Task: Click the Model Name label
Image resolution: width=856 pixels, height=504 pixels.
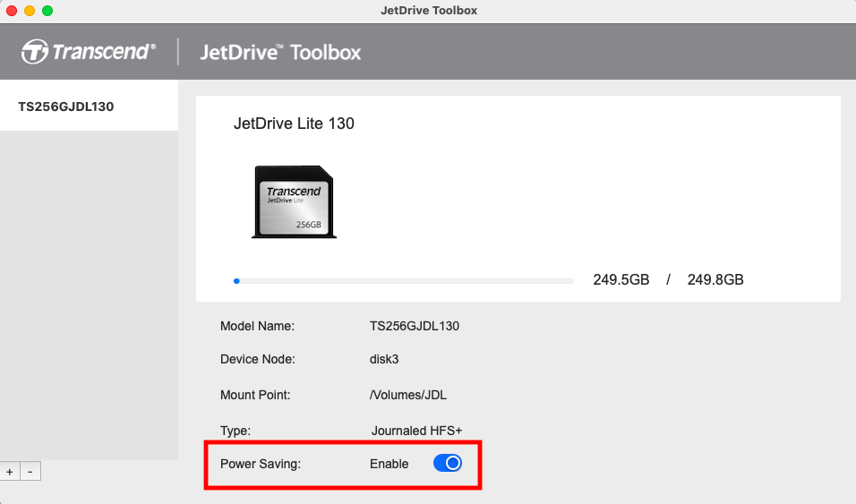Action: click(257, 326)
